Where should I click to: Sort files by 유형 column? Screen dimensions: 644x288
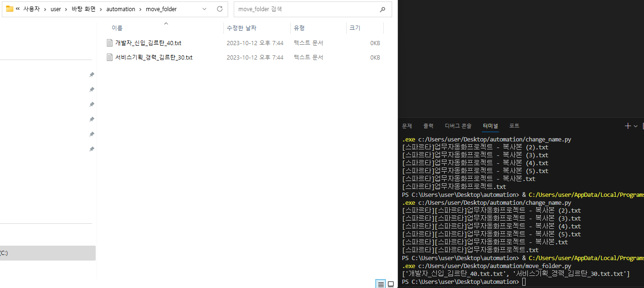click(x=299, y=28)
